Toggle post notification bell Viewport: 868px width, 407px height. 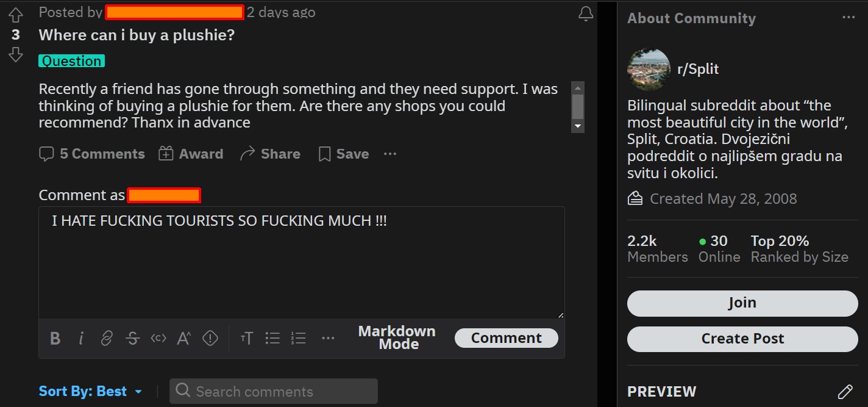[586, 14]
